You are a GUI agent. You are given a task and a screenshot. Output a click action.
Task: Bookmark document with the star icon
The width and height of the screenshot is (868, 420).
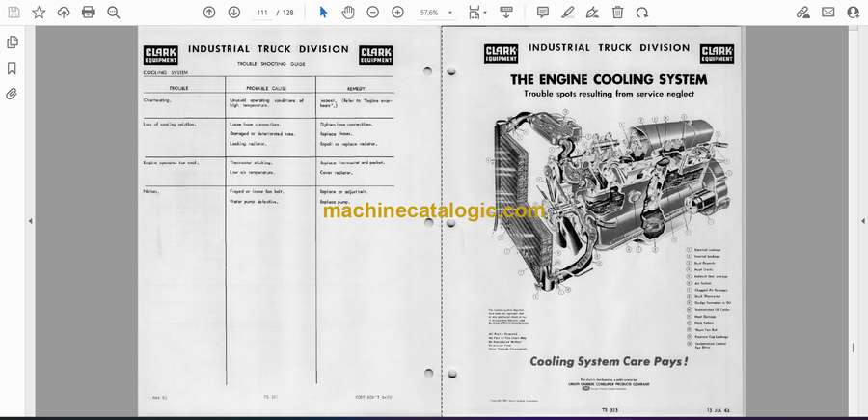39,13
